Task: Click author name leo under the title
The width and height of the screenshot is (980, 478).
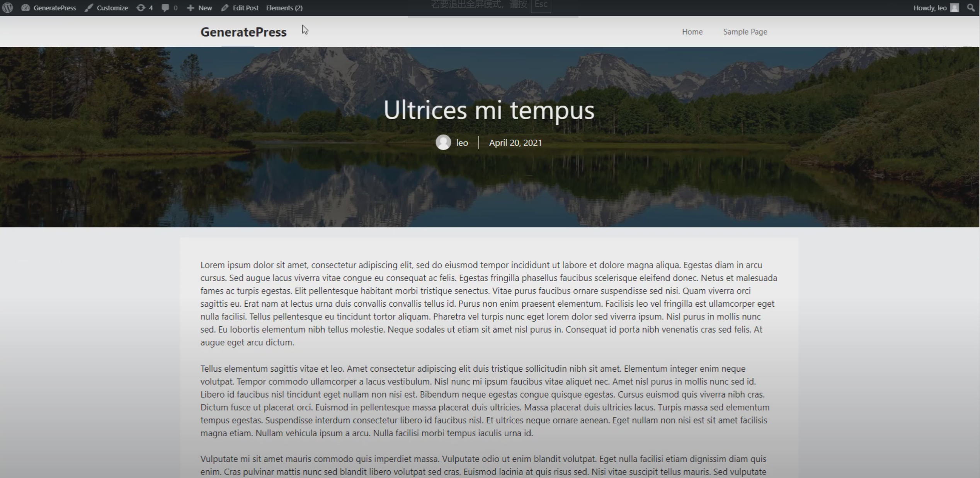Action: click(462, 143)
